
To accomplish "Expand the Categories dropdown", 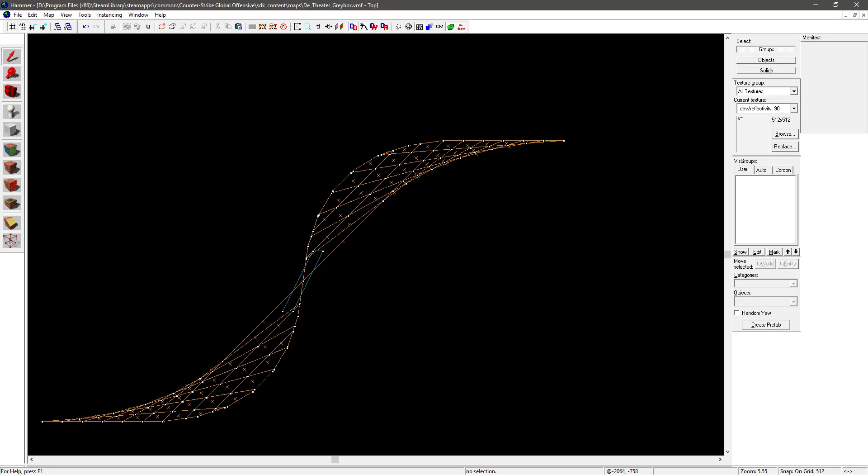I will pyautogui.click(x=793, y=284).
